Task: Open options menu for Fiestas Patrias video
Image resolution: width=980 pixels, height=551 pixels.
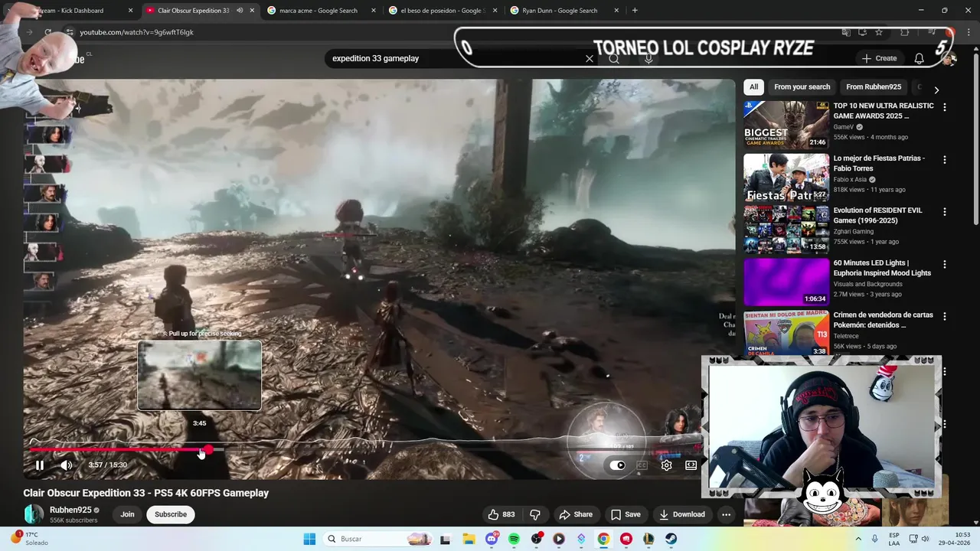Action: (945, 160)
